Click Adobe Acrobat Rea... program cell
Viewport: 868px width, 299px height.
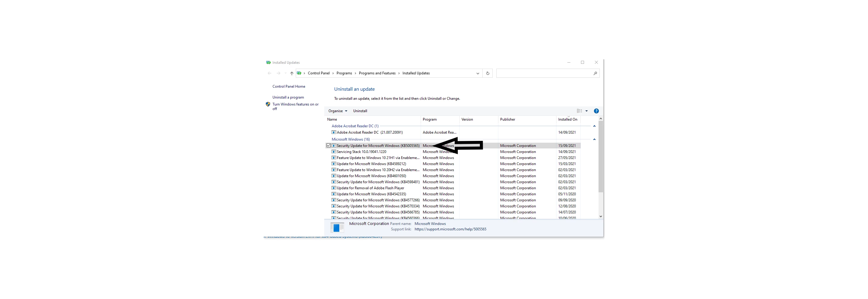[x=439, y=133]
